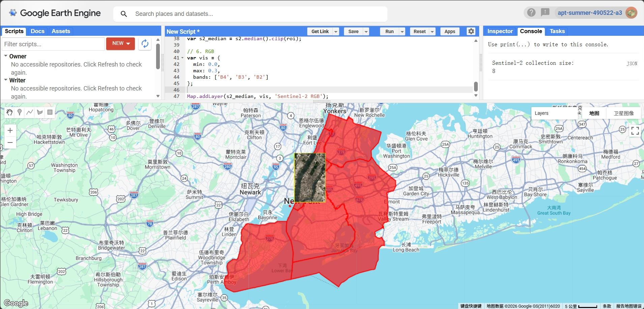
Task: Toggle fullscreen map view
Action: point(635,131)
